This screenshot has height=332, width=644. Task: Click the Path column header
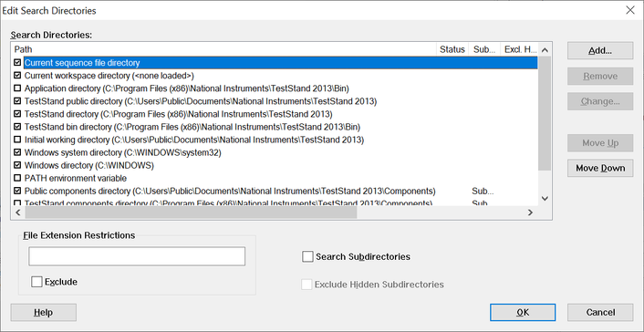(x=223, y=49)
